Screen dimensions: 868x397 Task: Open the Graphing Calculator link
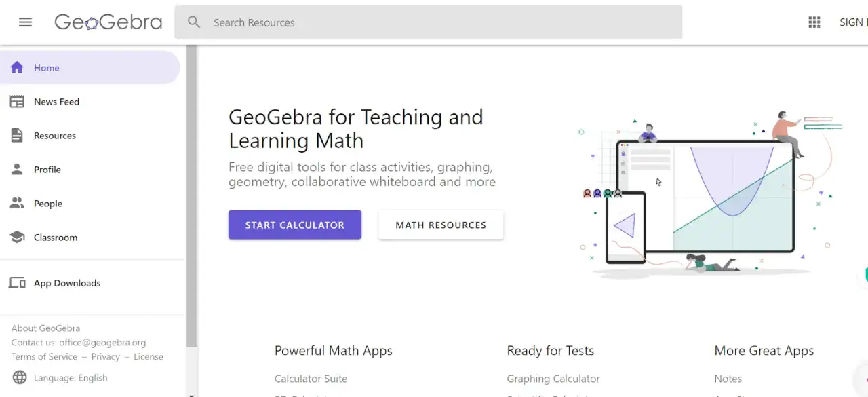553,378
